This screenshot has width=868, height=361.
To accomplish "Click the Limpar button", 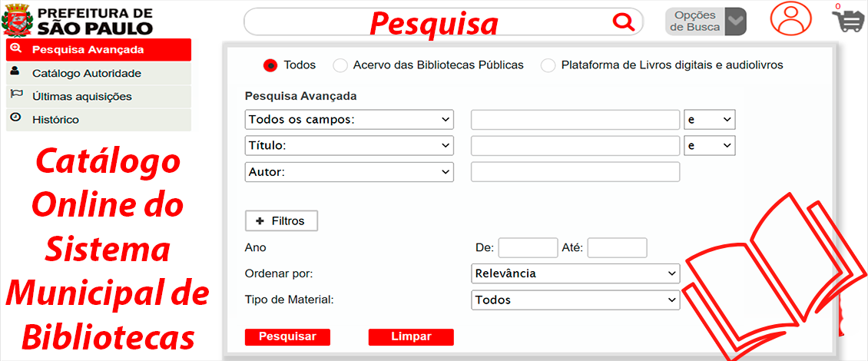I will [411, 336].
